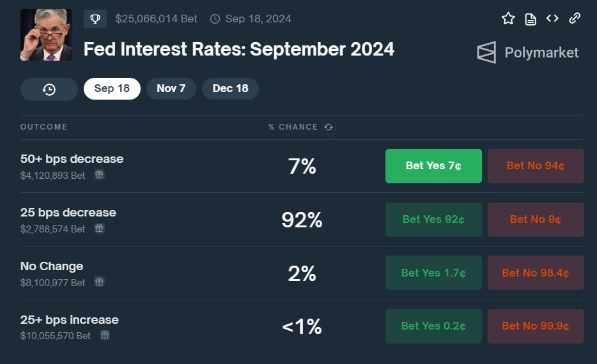Image resolution: width=597 pixels, height=364 pixels.
Task: Click the trophy icon
Action: click(x=95, y=19)
